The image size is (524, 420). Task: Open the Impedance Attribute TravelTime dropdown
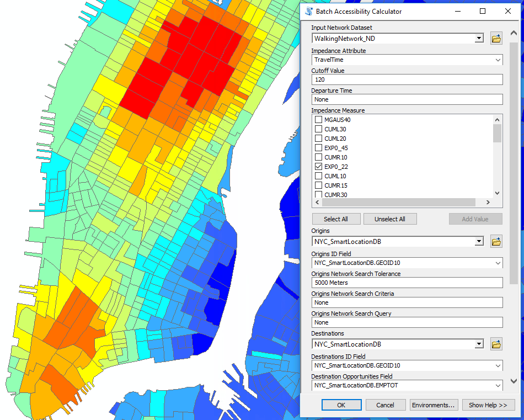click(498, 60)
